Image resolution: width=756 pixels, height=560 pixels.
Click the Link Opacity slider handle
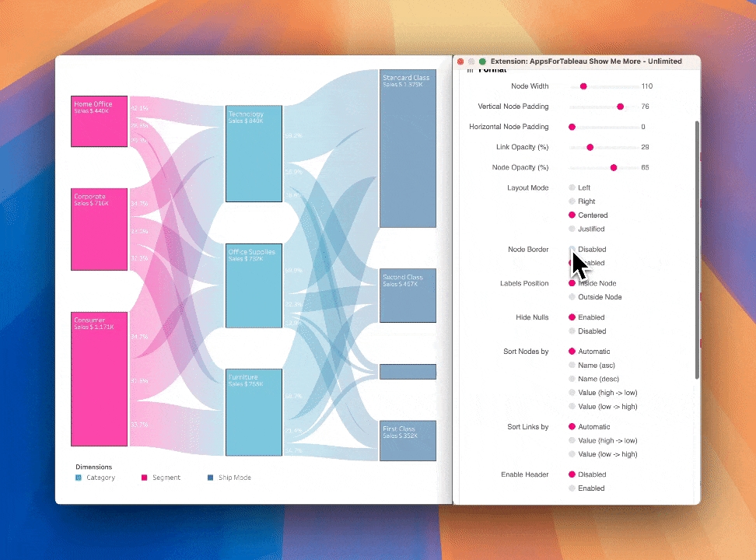click(x=590, y=147)
